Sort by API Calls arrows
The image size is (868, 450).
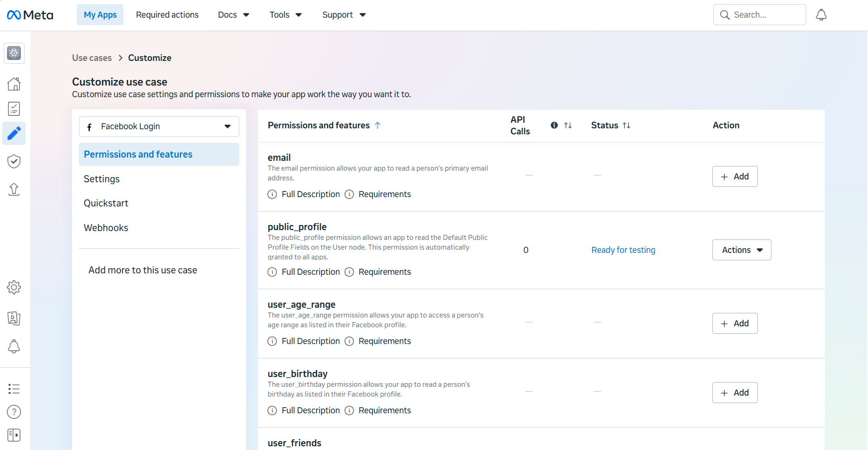pyautogui.click(x=568, y=125)
